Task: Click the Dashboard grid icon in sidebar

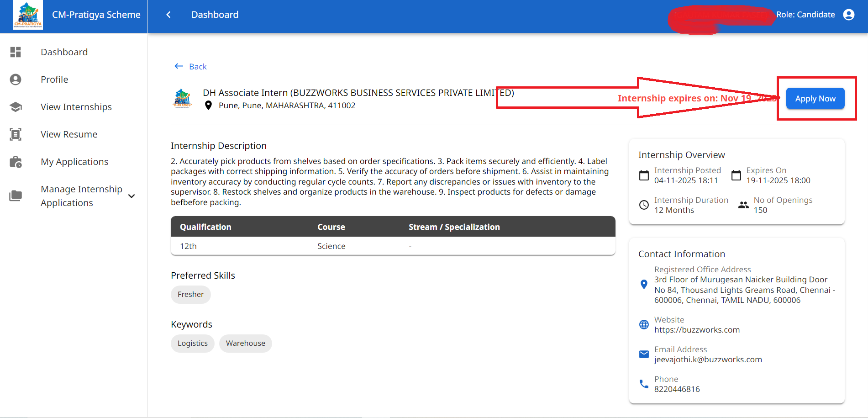Action: 16,52
